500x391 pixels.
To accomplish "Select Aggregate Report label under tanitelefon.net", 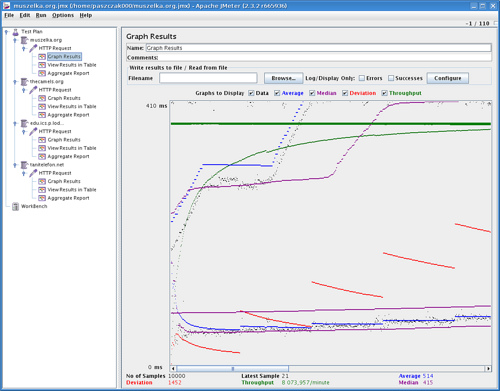I will click(68, 198).
